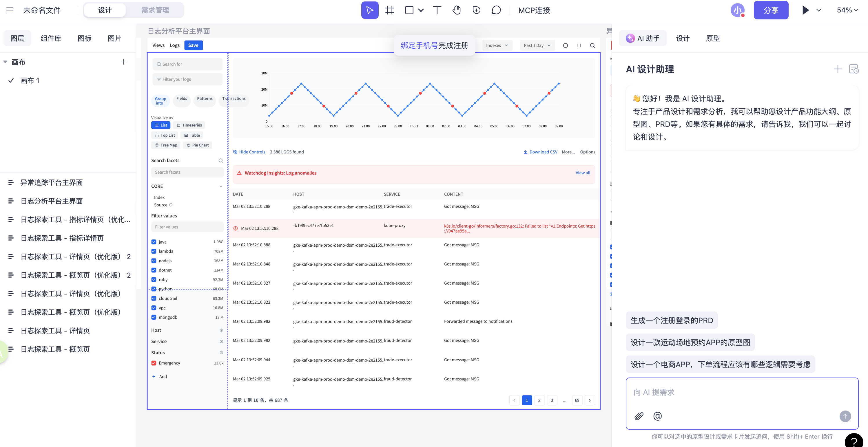Click the @ mention icon in AI input

pos(657,416)
